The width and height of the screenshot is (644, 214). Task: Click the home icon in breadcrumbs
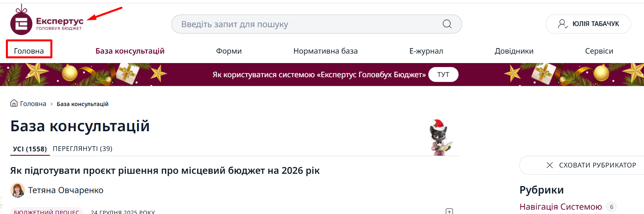tap(14, 103)
